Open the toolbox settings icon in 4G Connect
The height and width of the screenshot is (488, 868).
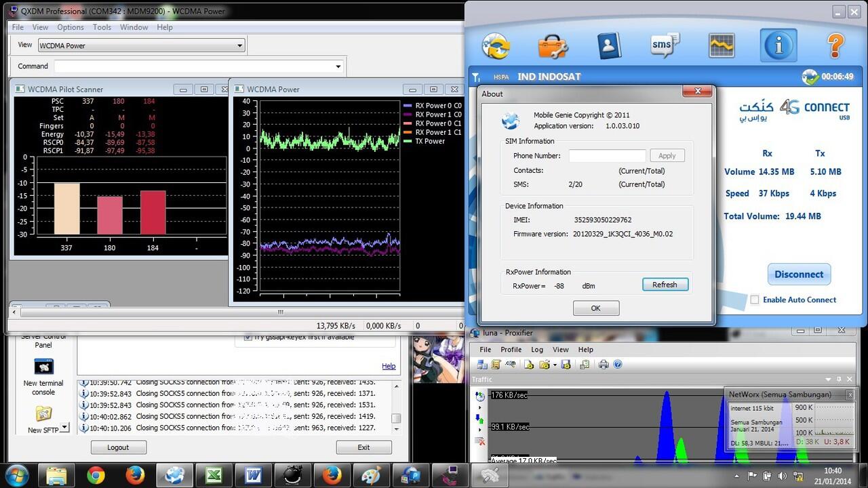tap(553, 46)
